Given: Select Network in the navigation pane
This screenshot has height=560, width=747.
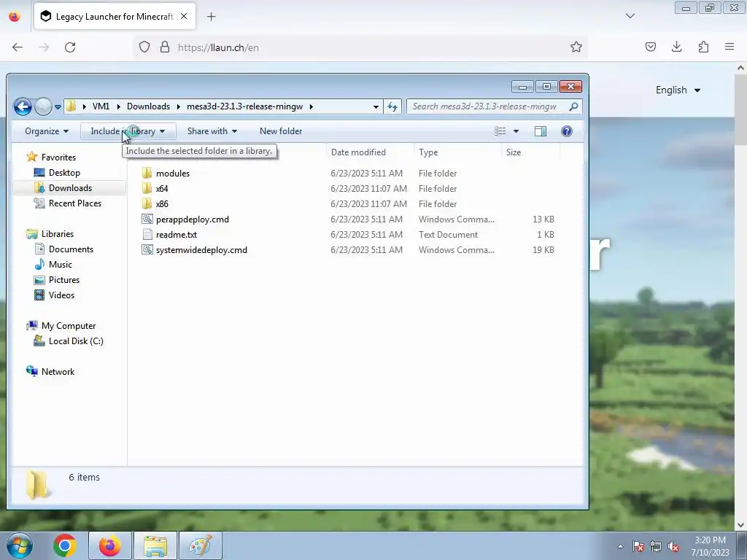Looking at the screenshot, I should tap(58, 372).
